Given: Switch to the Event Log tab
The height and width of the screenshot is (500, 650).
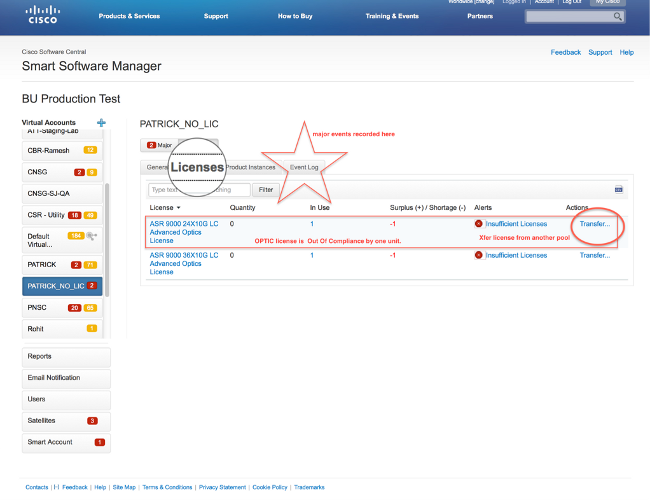Looking at the screenshot, I should 303,167.
